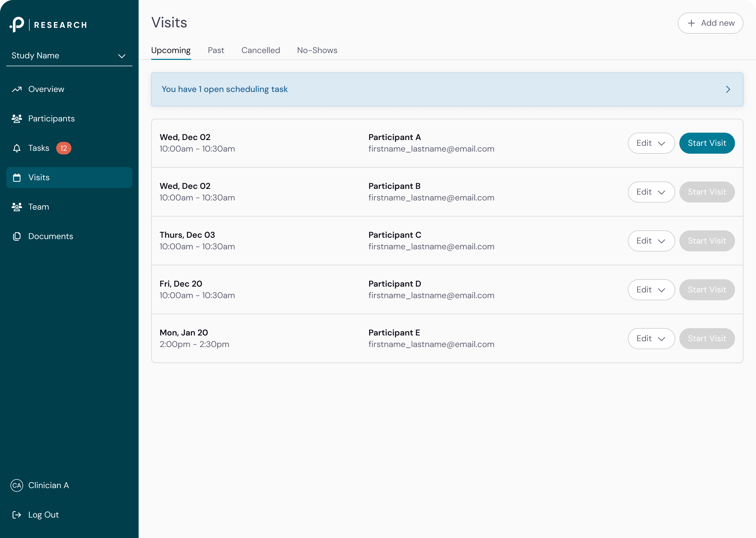The width and height of the screenshot is (756, 538).
Task: Start Visit for Participant A
Action: [x=707, y=143]
